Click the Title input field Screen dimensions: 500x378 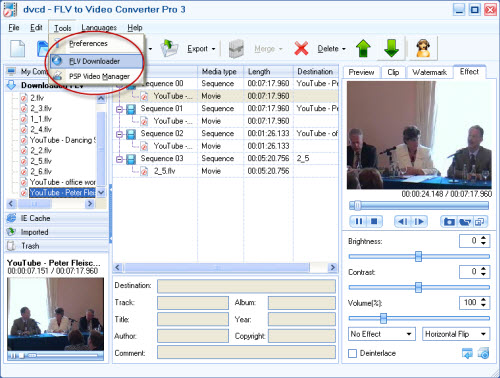pyautogui.click(x=193, y=319)
